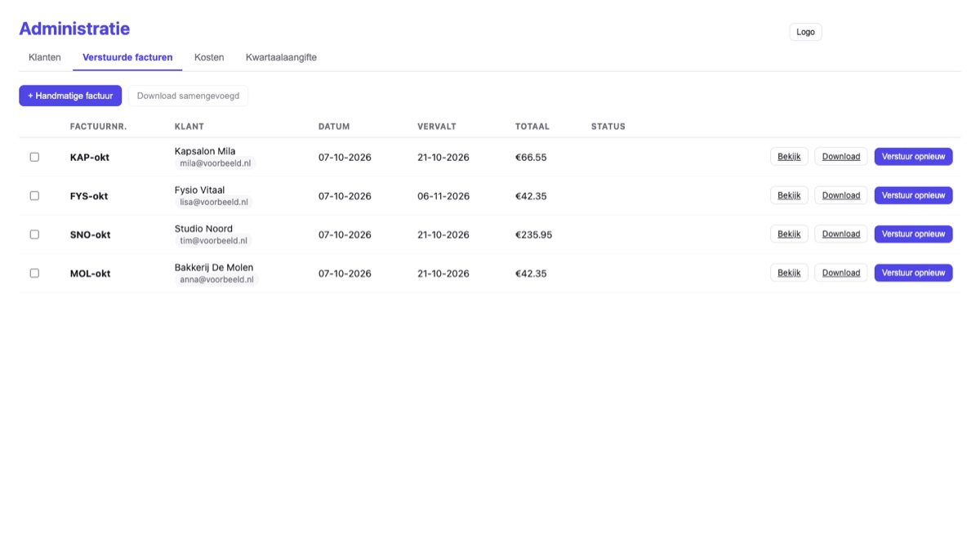Click the mila@voorbeeld.nl email chip
This screenshot has width=980, height=558.
coord(216,163)
